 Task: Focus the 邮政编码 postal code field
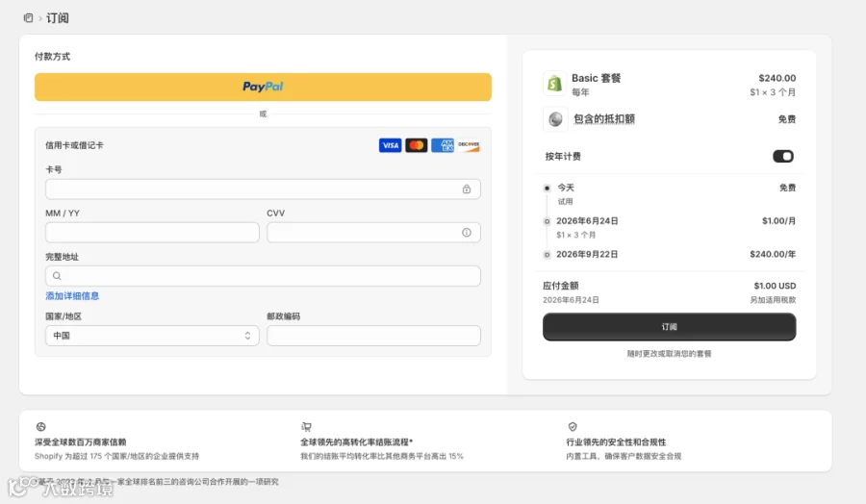point(373,336)
